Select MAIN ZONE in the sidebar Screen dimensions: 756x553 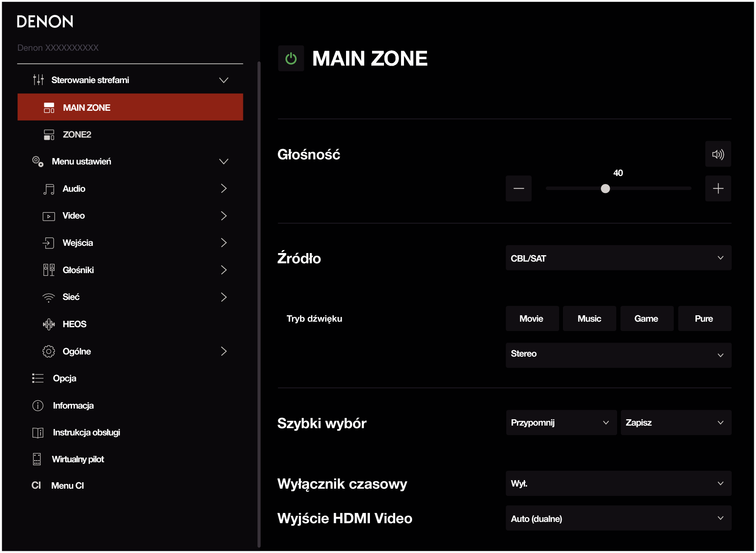[x=130, y=107]
